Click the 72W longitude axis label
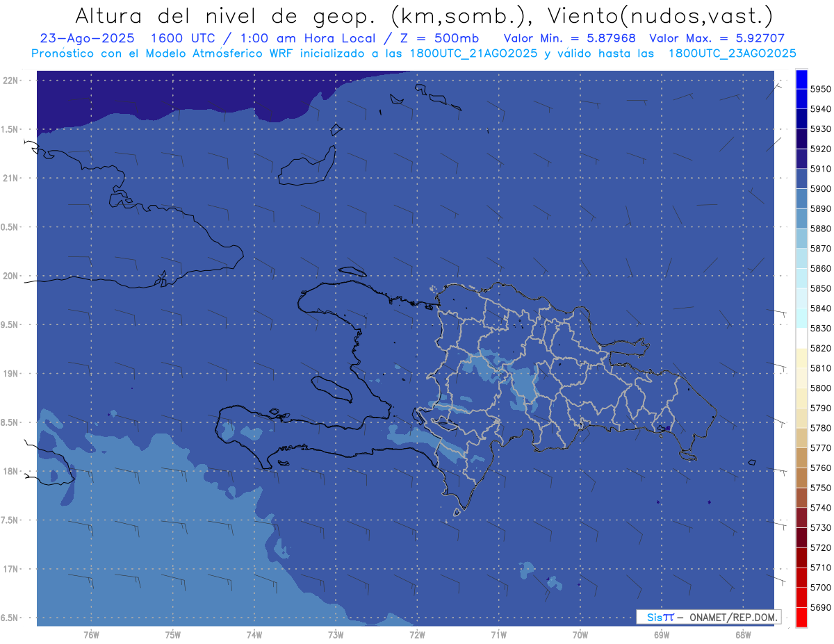 417,635
